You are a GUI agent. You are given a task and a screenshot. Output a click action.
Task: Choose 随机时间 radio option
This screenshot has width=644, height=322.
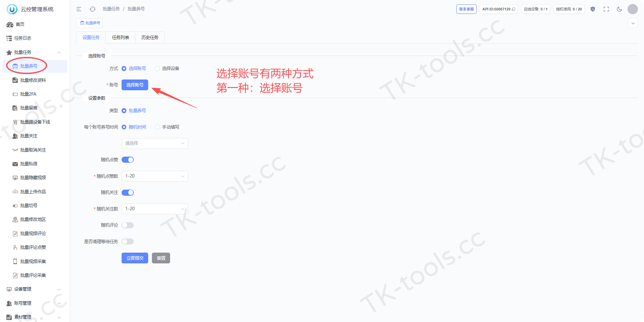134,127
